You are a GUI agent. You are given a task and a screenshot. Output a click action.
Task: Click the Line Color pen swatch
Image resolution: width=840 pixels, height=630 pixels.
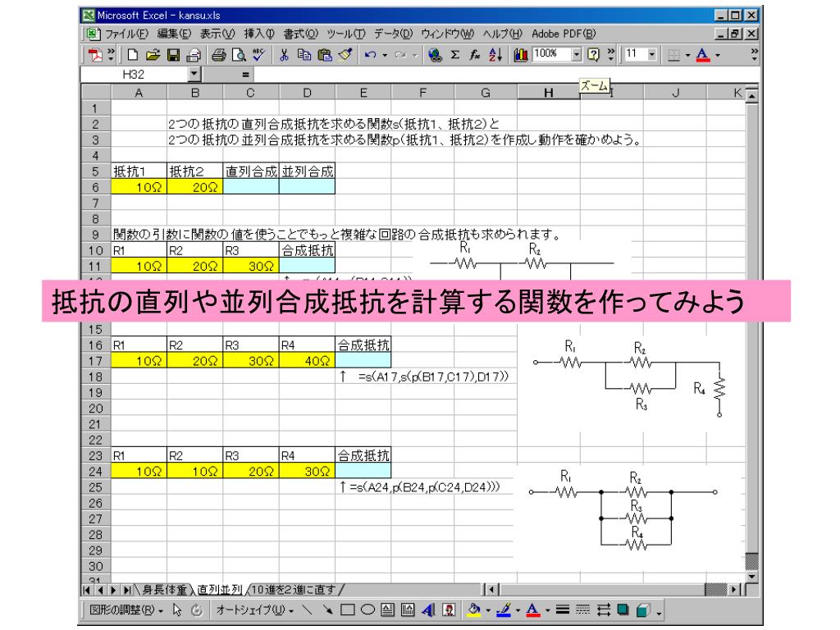(x=504, y=609)
